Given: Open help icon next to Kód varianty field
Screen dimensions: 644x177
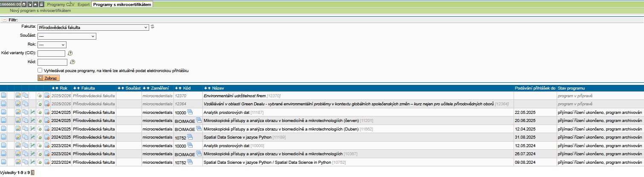Looking at the screenshot, I should coord(70,53).
